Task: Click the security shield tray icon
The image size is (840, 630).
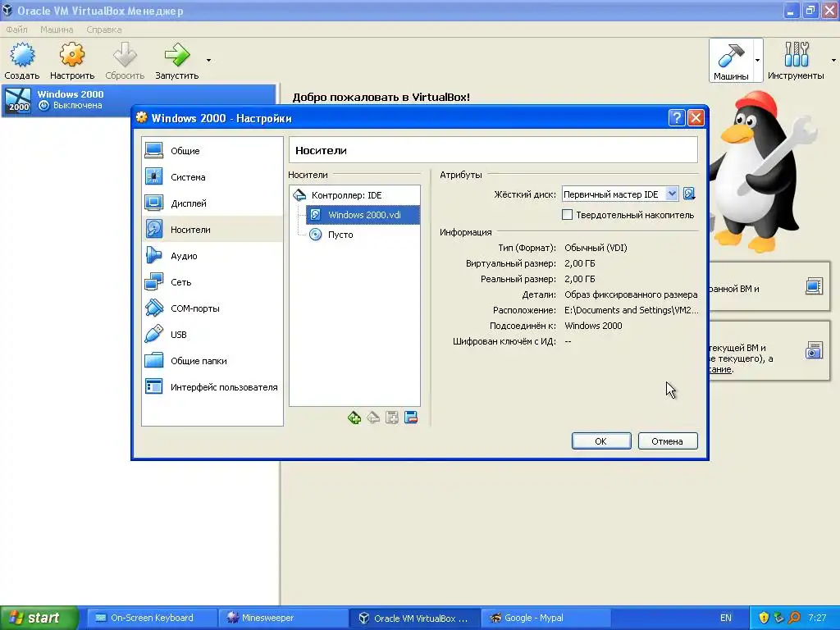Action: click(764, 618)
